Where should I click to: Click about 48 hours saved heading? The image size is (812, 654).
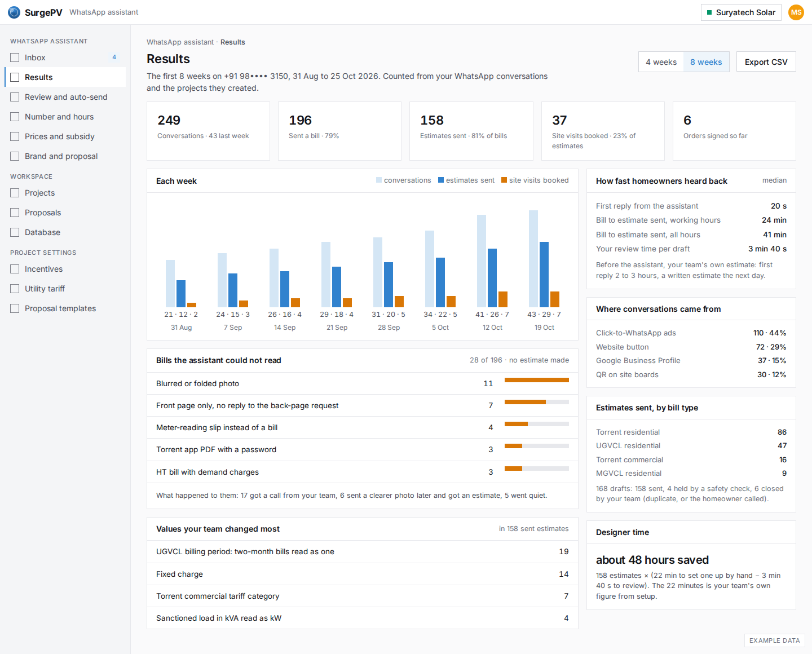pos(652,560)
